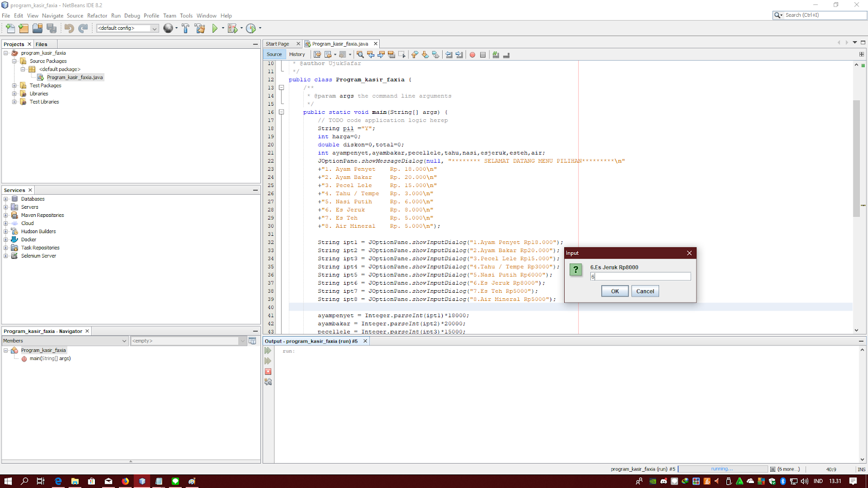The width and height of the screenshot is (868, 488).
Task: Expand the Test Packages node
Action: (x=15, y=86)
